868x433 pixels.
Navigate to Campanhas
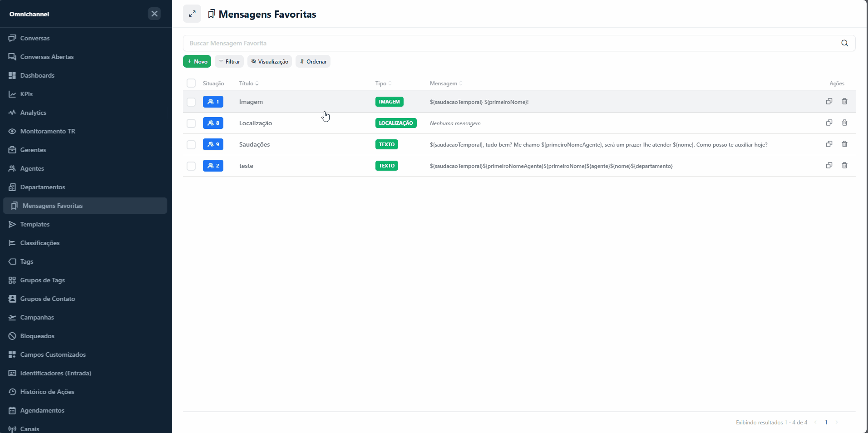coord(85,317)
